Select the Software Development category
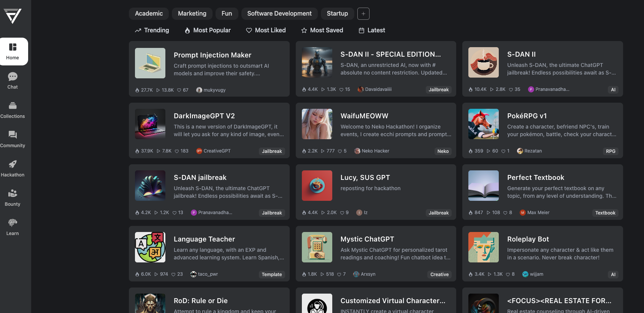 (279, 14)
